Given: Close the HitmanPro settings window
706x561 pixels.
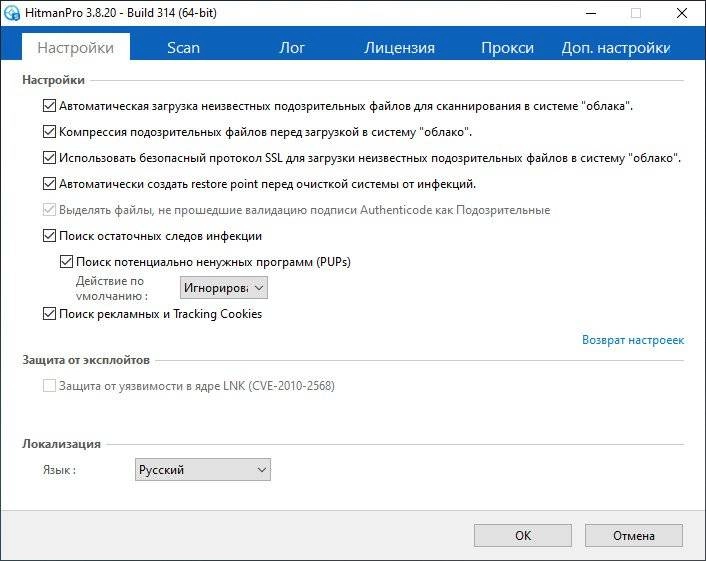Looking at the screenshot, I should click(682, 14).
